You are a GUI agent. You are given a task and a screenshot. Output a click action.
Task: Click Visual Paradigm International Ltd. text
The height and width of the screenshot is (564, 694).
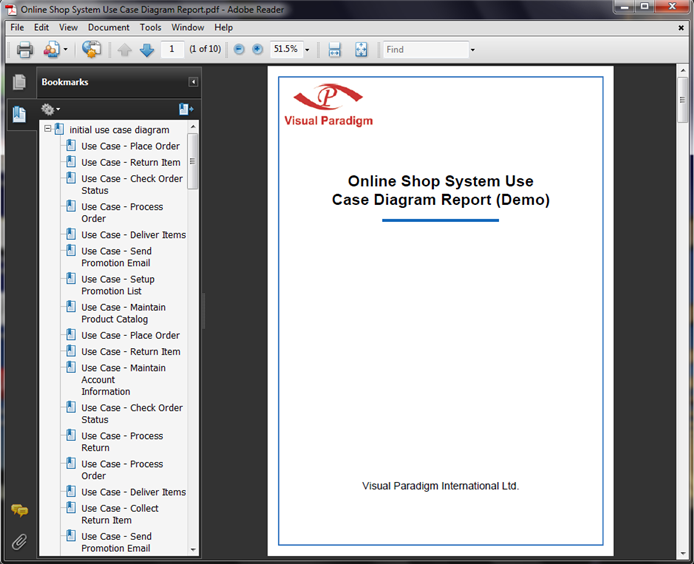point(440,486)
